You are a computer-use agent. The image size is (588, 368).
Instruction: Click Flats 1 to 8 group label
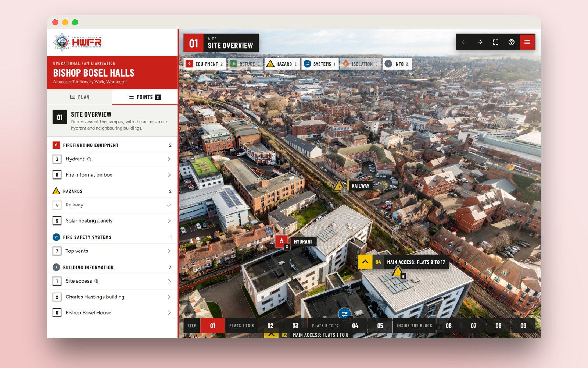241,326
